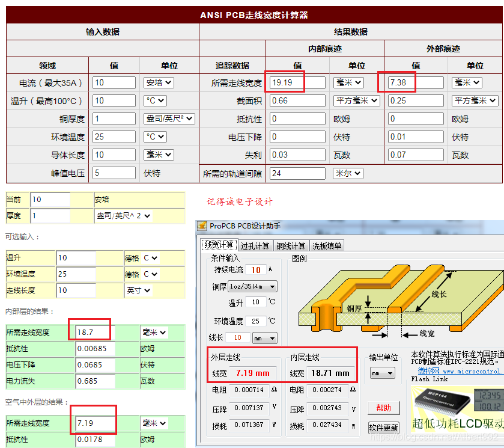Click the 峰值电压 input field

point(114,173)
